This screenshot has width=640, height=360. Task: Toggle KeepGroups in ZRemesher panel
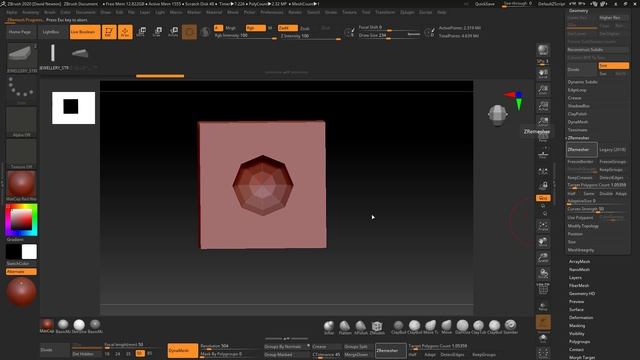click(x=611, y=170)
